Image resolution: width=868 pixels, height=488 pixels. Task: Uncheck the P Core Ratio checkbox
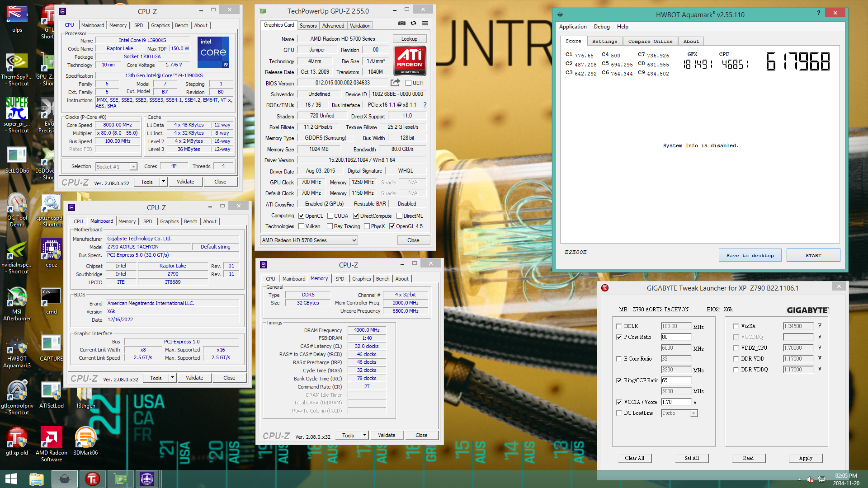click(x=619, y=337)
